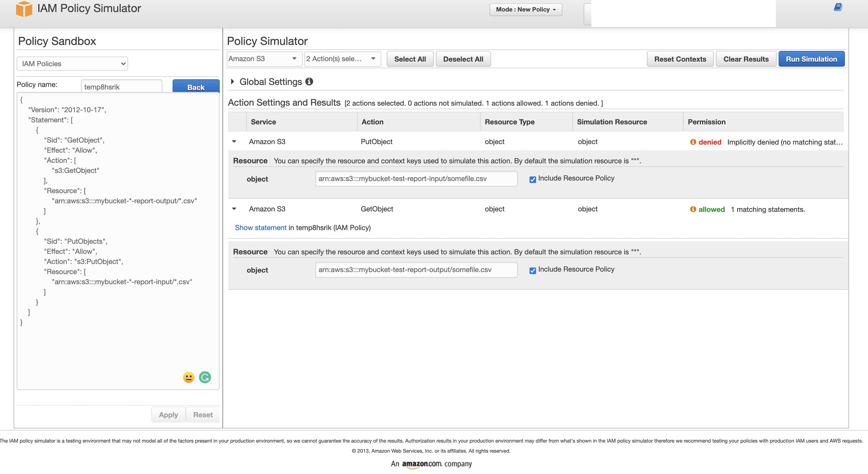Collapse the PutObject result row
Screen dimensions: 868x474
pos(234,142)
